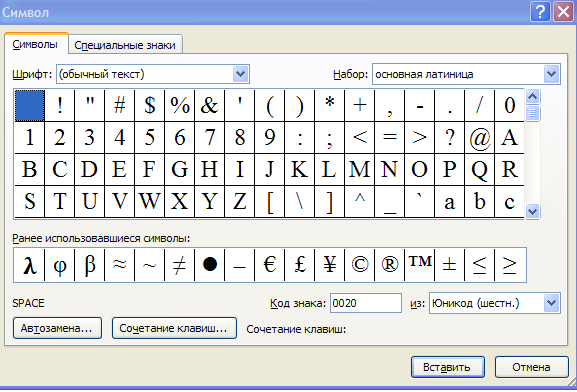Viewport: 577px width, 392px height.
Task: Pick the yen ¥ symbol
Action: coord(330,265)
